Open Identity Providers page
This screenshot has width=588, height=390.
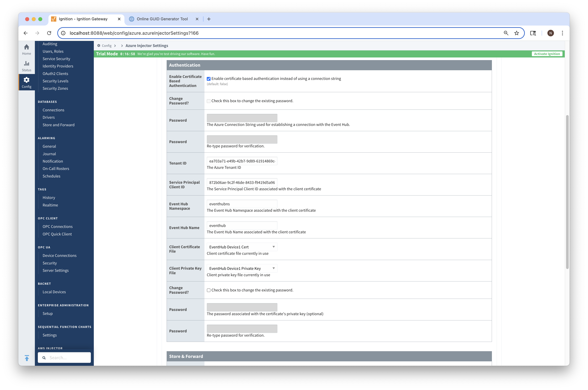(x=58, y=66)
